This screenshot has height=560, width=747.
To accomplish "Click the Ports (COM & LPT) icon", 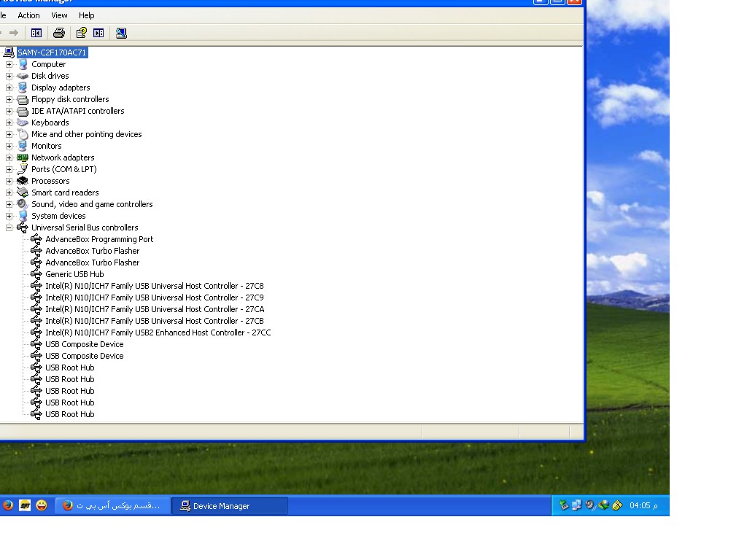I will (x=23, y=169).
